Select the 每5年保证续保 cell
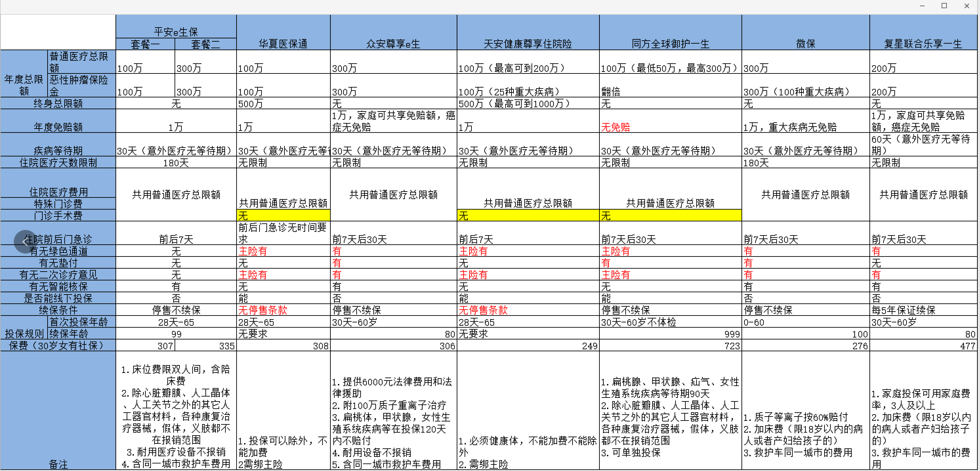Viewport: 980px width, 471px height. [923, 310]
